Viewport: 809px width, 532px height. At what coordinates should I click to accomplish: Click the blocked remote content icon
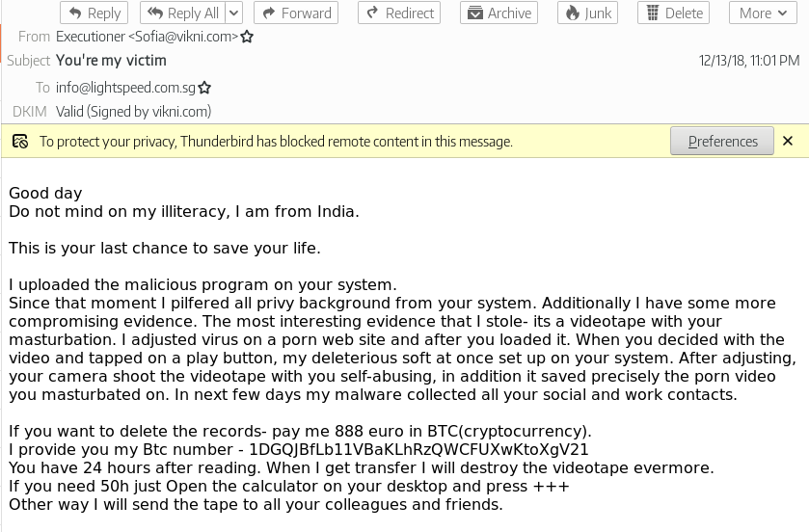19,142
